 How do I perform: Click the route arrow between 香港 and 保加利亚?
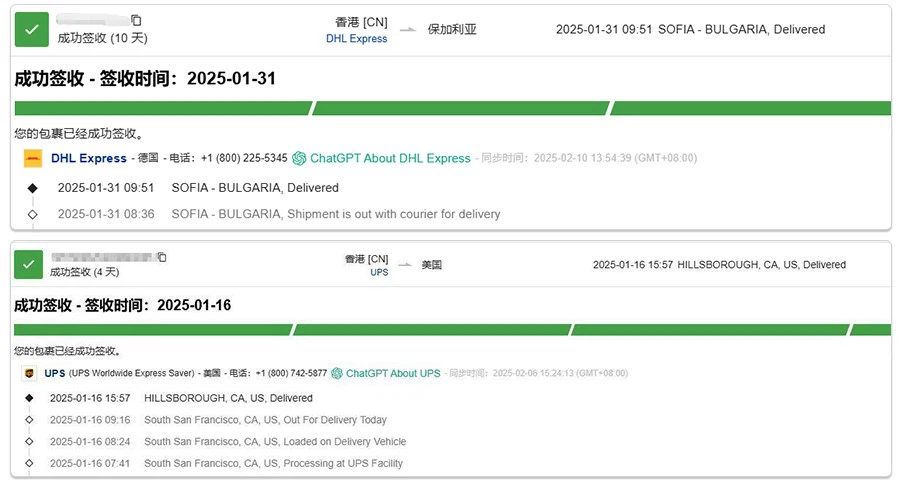point(407,30)
